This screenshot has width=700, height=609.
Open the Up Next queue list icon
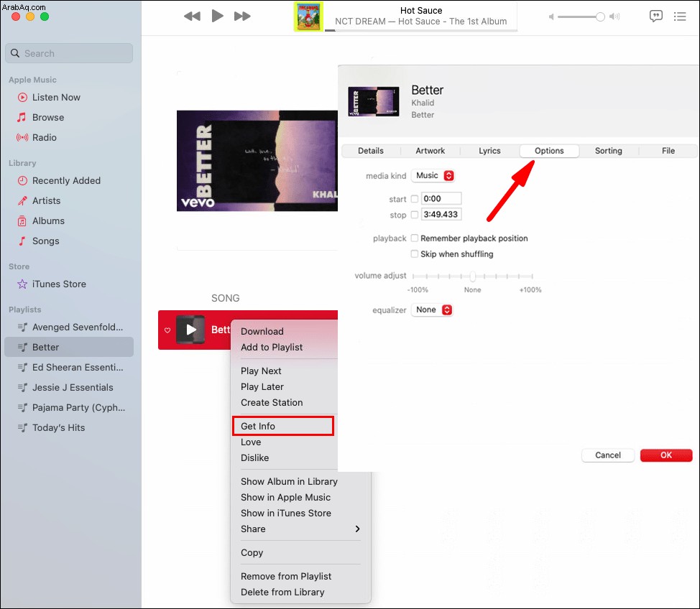point(680,17)
